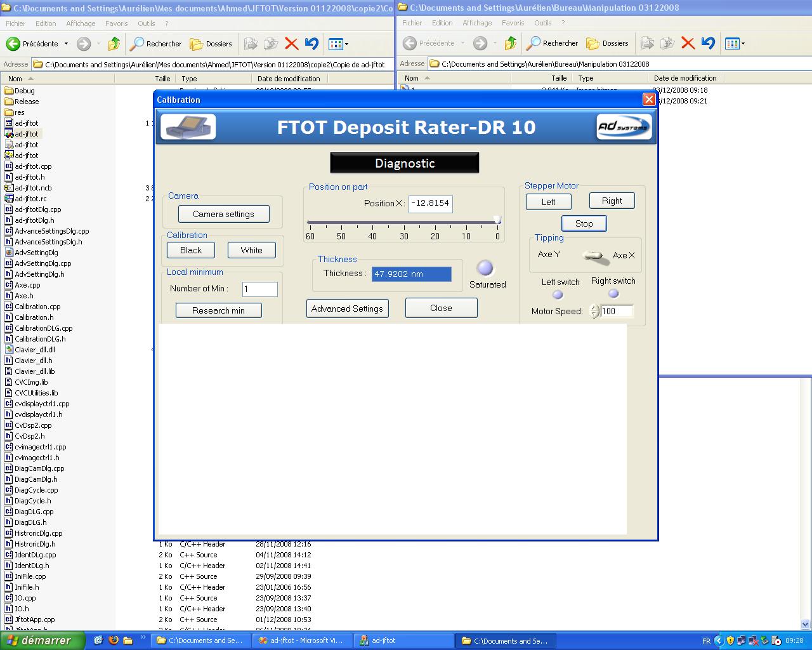
Task: Open Précédente history dropdown in left Explorer
Action: [x=66, y=44]
